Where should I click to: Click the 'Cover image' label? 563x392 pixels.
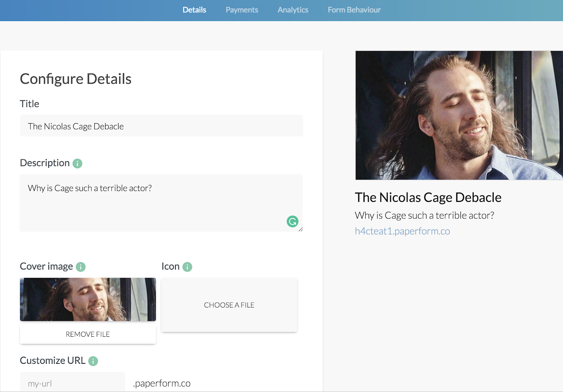[x=46, y=266]
